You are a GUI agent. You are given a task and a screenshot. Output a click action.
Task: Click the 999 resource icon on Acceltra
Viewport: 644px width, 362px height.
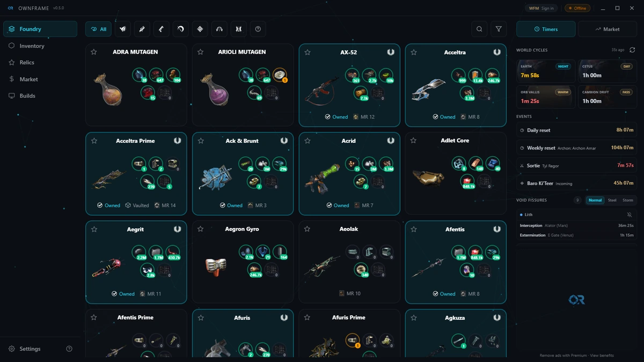459,75
